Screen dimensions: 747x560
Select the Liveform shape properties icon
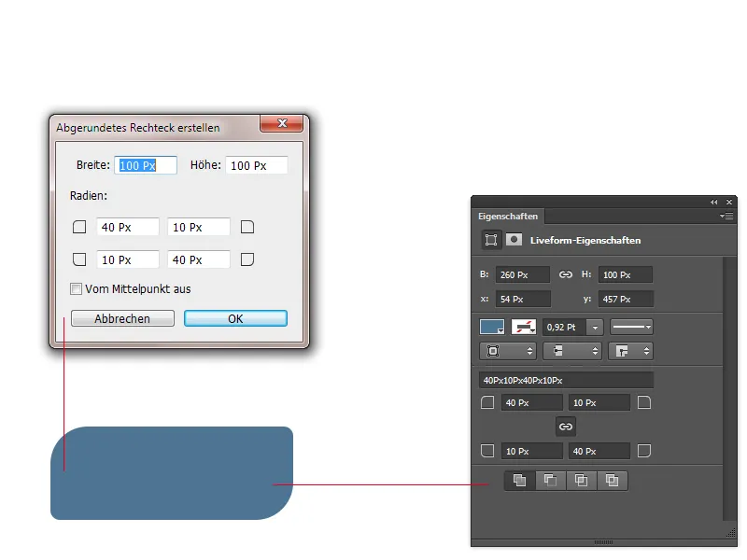pyautogui.click(x=491, y=240)
